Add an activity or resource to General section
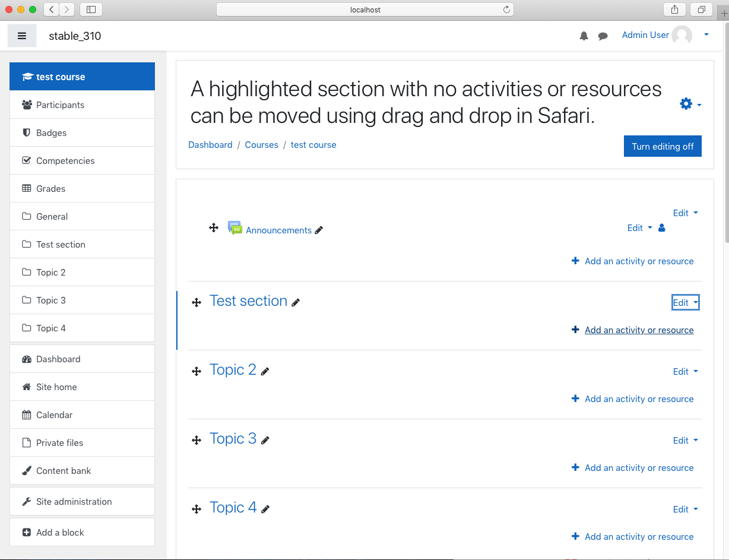 pos(633,261)
